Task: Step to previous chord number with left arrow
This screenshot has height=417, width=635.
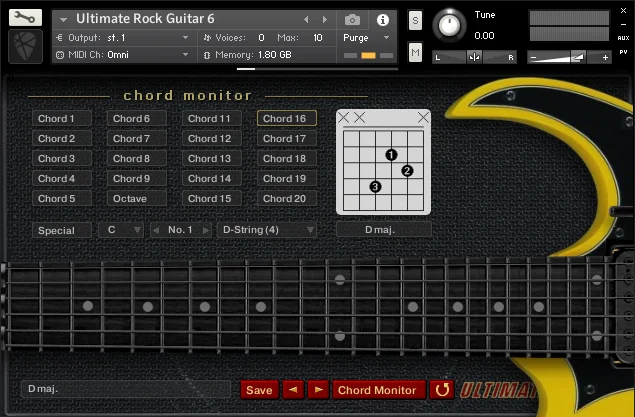Action: [156, 230]
